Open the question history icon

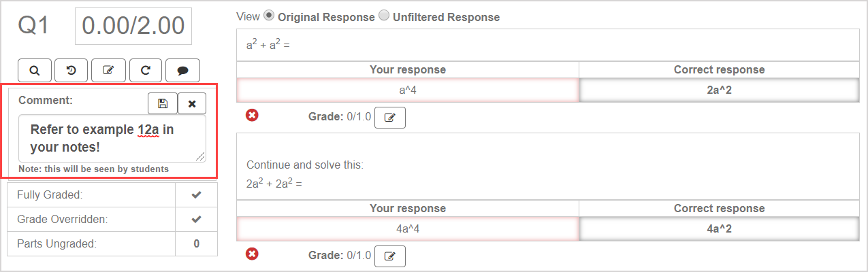(x=71, y=69)
